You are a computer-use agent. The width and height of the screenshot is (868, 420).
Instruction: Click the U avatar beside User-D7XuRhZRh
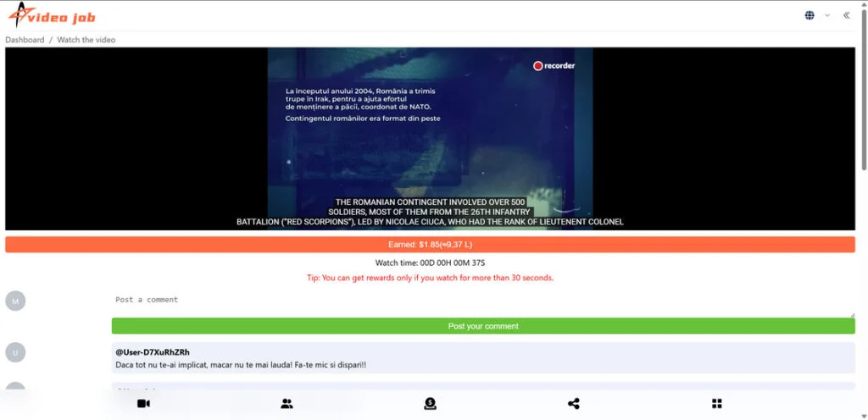[x=15, y=352]
